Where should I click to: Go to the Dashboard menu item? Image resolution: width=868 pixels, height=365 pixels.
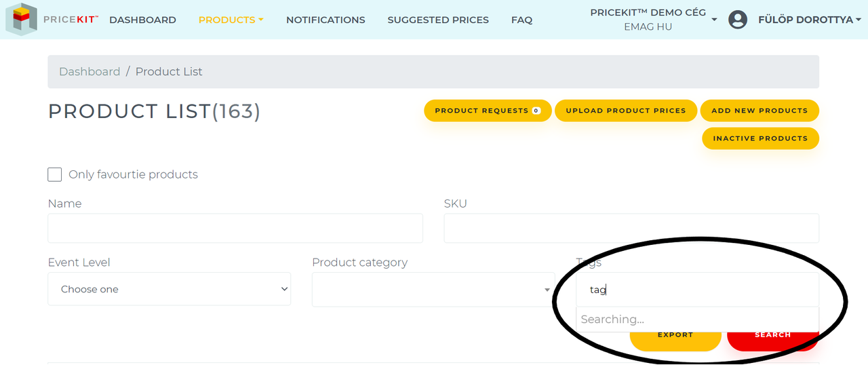[x=142, y=20]
